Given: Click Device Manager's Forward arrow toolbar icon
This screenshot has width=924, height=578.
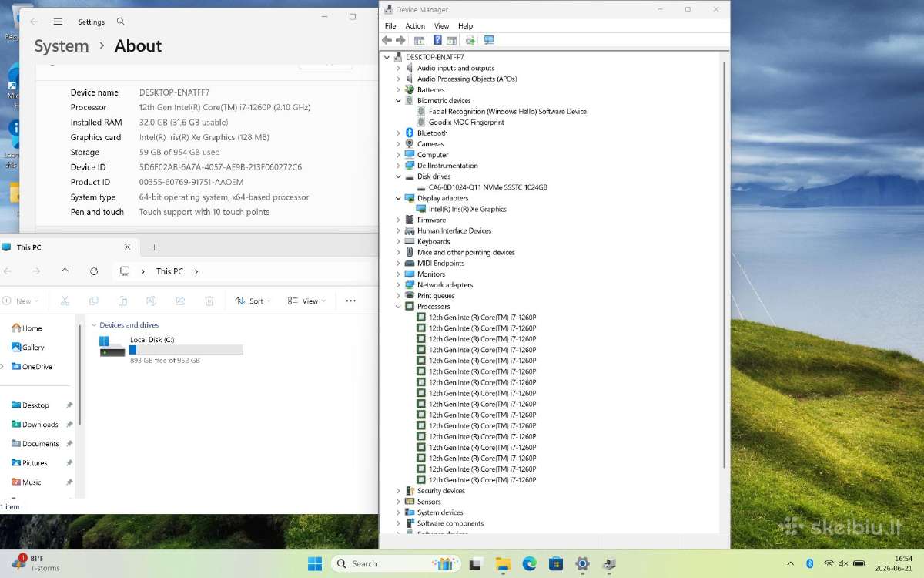Looking at the screenshot, I should click(x=400, y=40).
